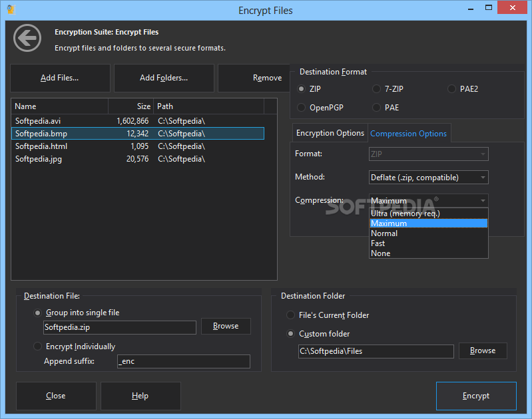
Task: Select Softpedia.html in file list
Action: coord(138,146)
